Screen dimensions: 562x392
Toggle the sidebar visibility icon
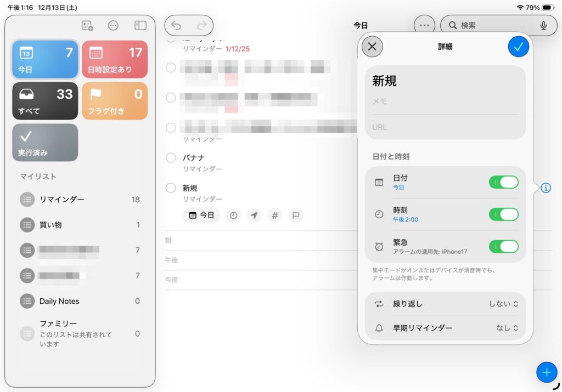coord(140,25)
